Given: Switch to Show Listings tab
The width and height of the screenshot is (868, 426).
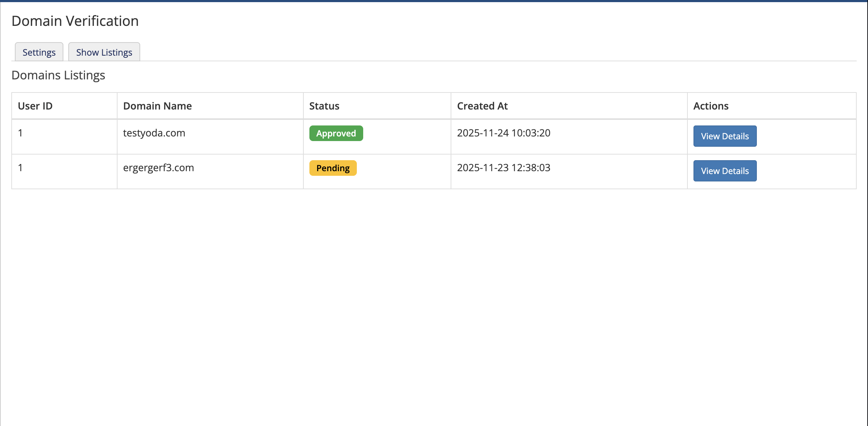Looking at the screenshot, I should click(104, 52).
